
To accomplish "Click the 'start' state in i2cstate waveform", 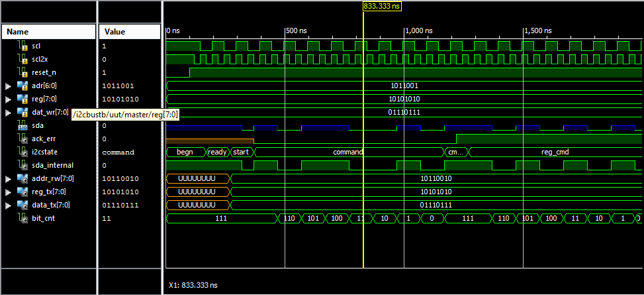I will (241, 152).
